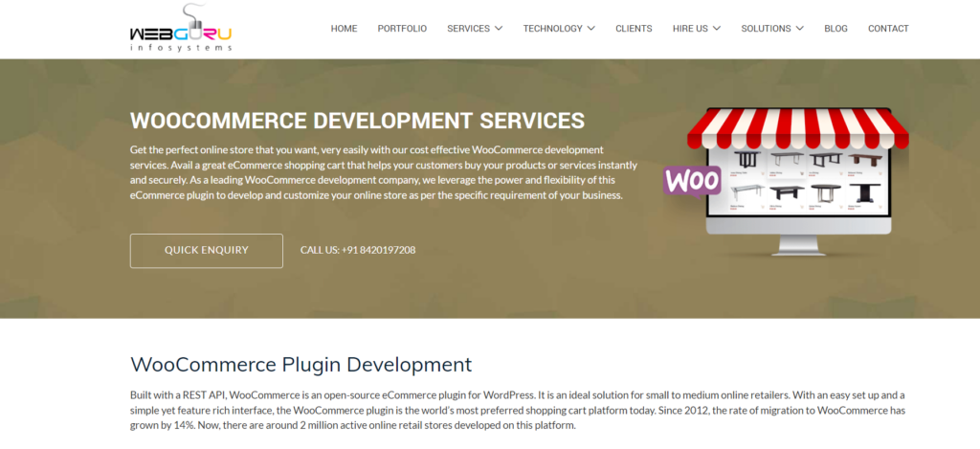The image size is (980, 449).
Task: Click the WooCommerce Development Services heading
Action: point(358,121)
